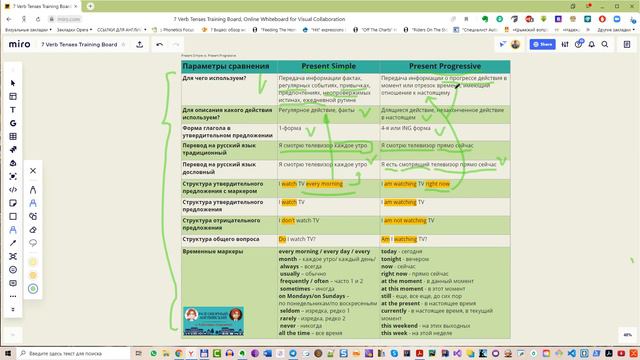
Task: Collapse the left toolbar with bottom chevrons
Action: [x=13, y=309]
